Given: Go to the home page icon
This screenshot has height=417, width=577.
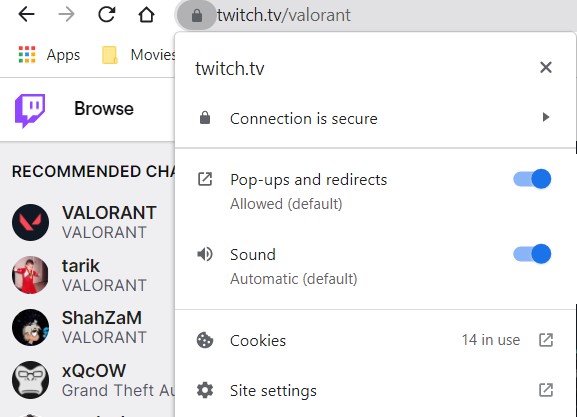Looking at the screenshot, I should 146,15.
